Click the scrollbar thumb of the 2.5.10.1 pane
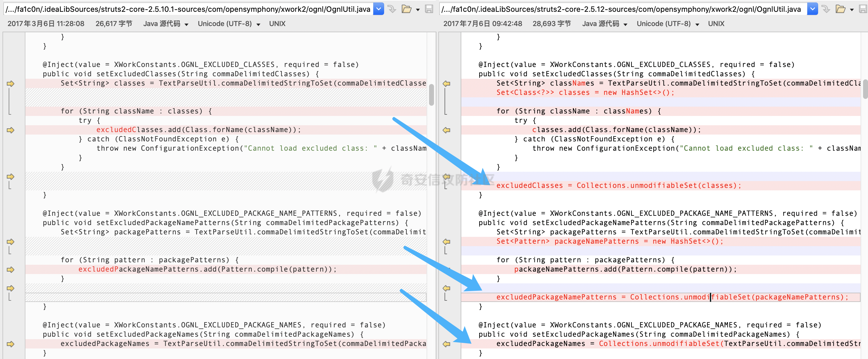Viewport: 868px width, 359px height. pyautogui.click(x=431, y=95)
